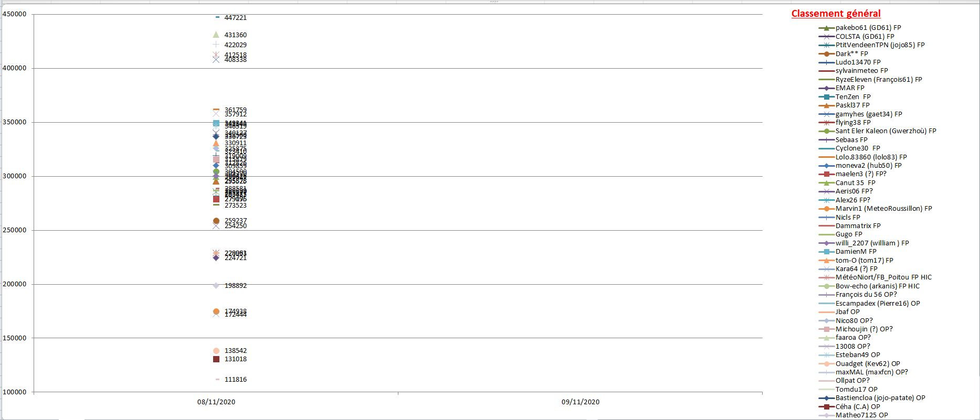This screenshot has width=980, height=420.
Task: Select the 08/11/2020 horizontal axis label
Action: (x=216, y=402)
